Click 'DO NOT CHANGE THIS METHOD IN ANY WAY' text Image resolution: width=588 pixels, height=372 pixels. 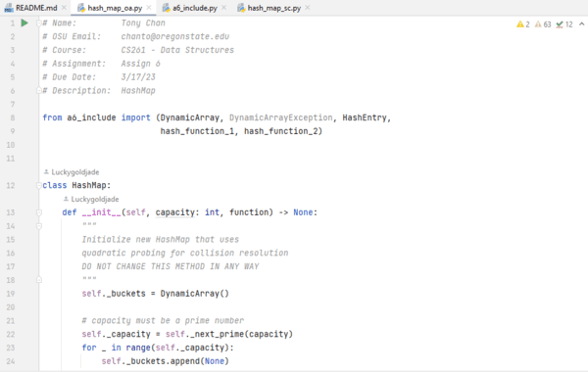(171, 266)
